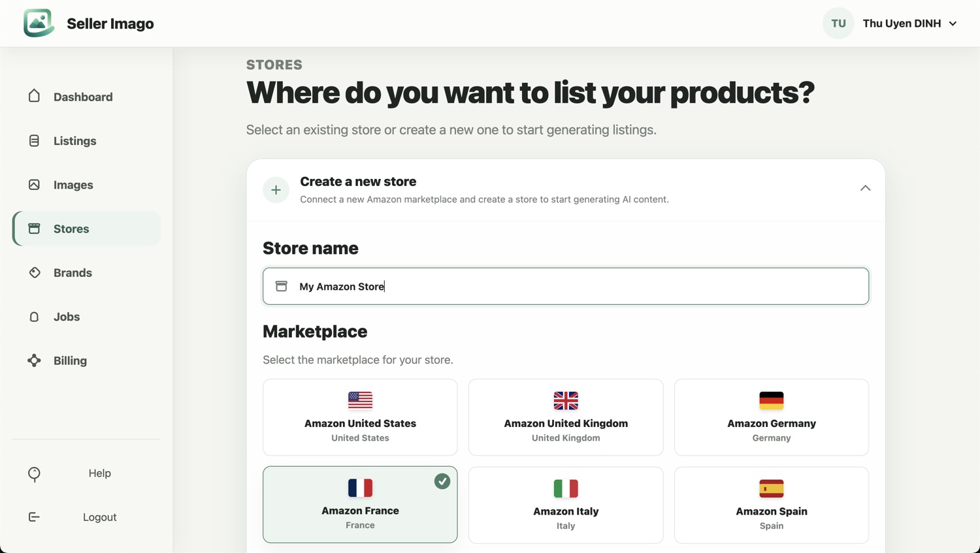The height and width of the screenshot is (553, 980).
Task: Click the Store name input field
Action: pyautogui.click(x=566, y=286)
